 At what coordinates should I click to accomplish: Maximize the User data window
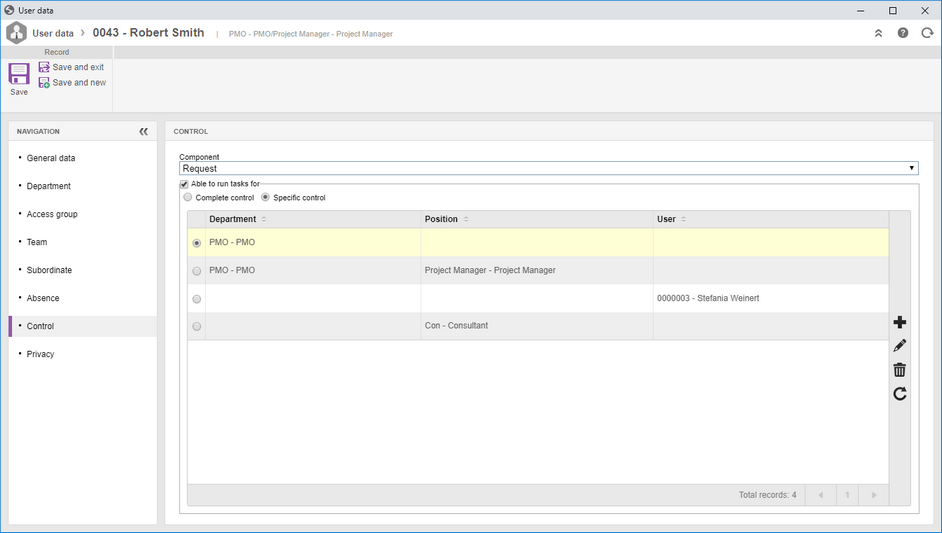point(893,10)
